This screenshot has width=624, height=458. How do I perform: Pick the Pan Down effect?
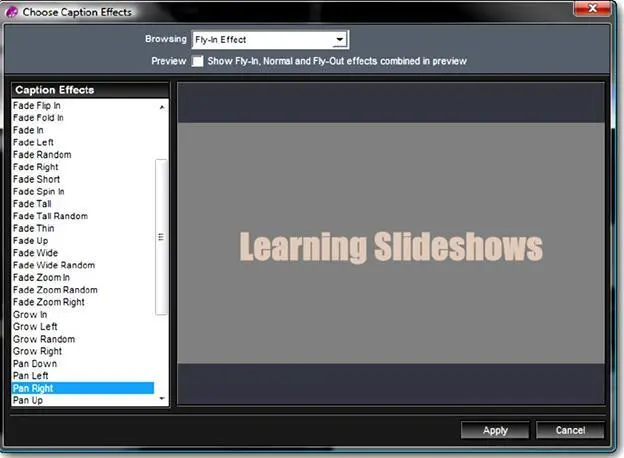[x=35, y=364]
